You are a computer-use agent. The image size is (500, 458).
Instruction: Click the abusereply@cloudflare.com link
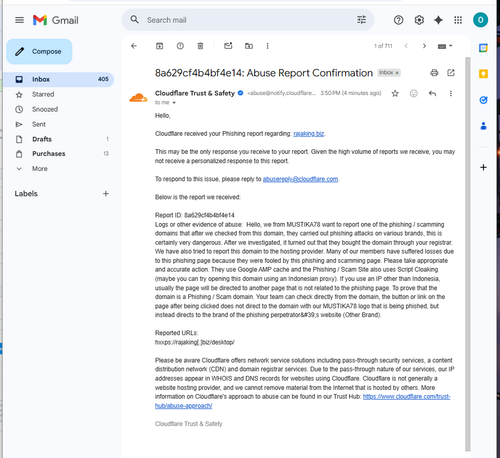tap(300, 179)
